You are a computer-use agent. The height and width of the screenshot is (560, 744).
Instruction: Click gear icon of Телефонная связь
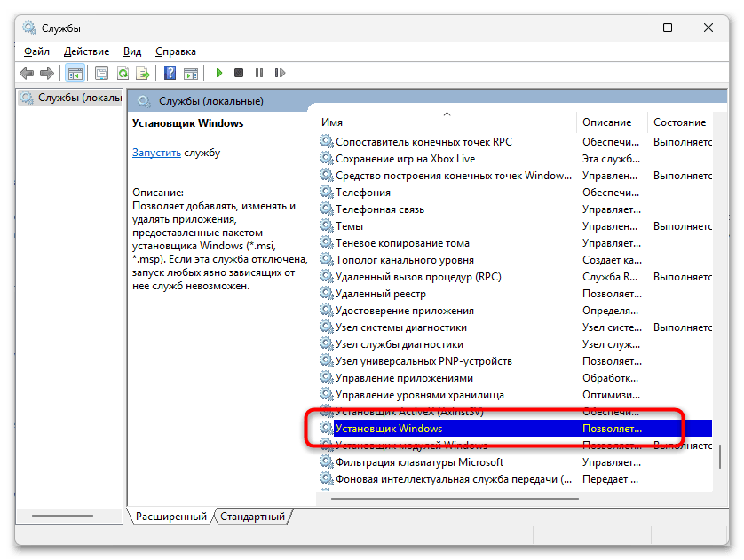coord(327,209)
